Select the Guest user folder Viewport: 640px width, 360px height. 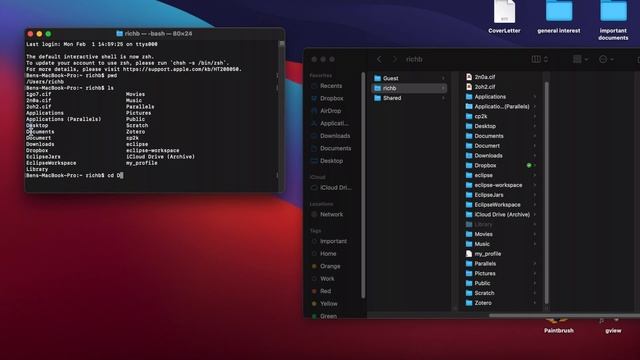(409, 78)
